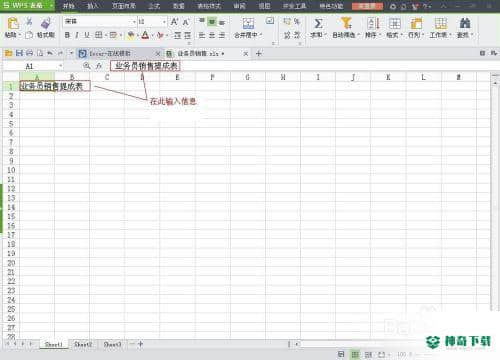This screenshot has width=500, height=360.
Task: Switch to the Sheet2 tab
Action: pyautogui.click(x=83, y=344)
